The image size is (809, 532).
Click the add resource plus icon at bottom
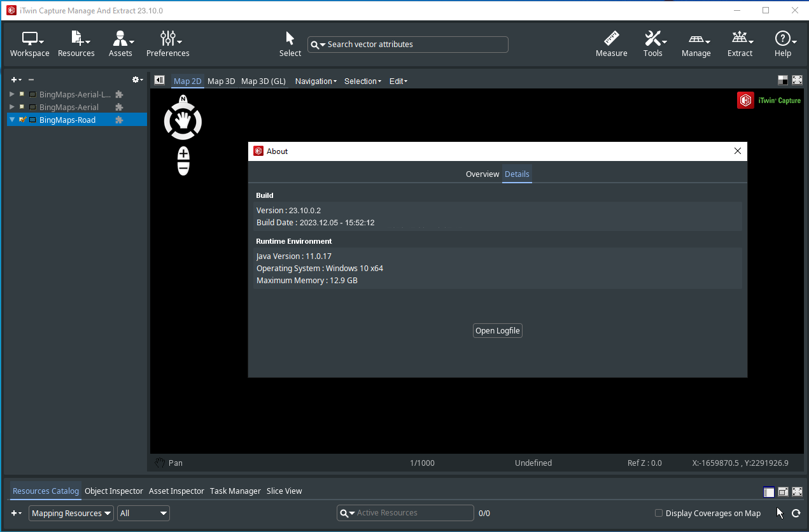(x=16, y=513)
